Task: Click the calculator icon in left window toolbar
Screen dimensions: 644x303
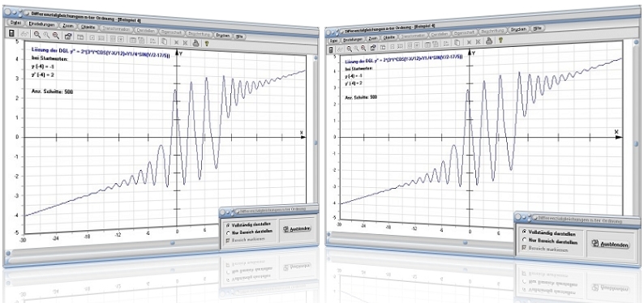Action: pyautogui.click(x=11, y=33)
